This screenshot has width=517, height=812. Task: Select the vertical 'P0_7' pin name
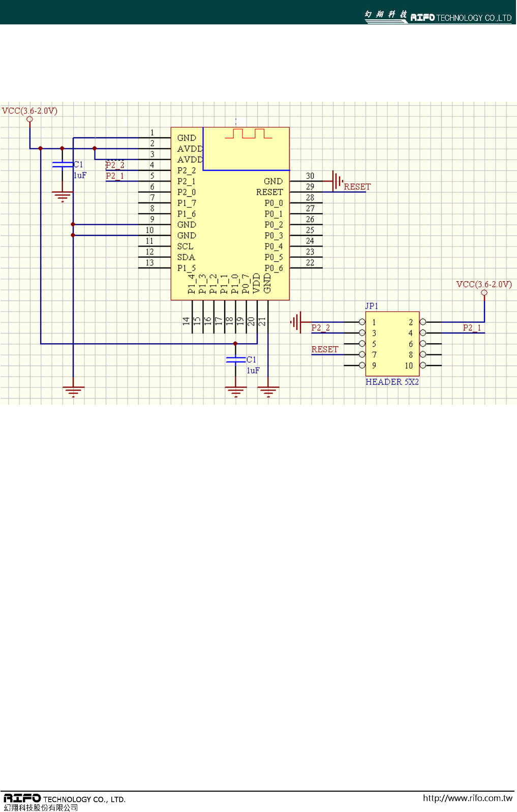tap(246, 284)
